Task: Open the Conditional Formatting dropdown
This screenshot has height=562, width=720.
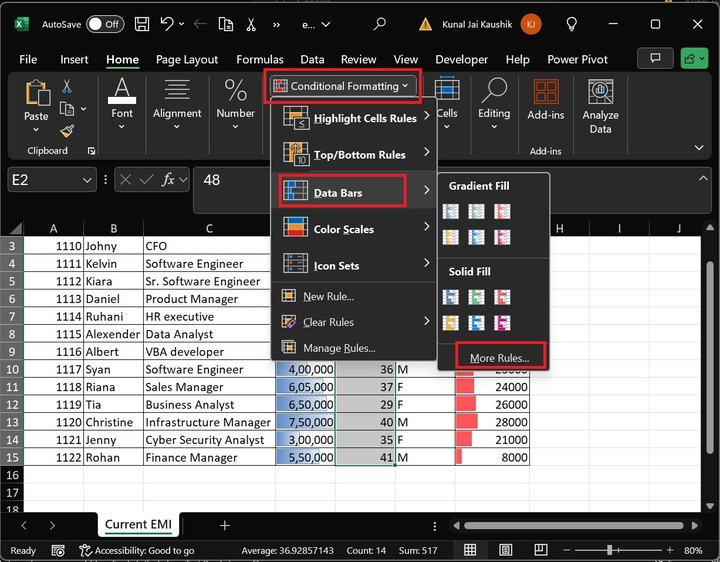Action: pos(341,86)
